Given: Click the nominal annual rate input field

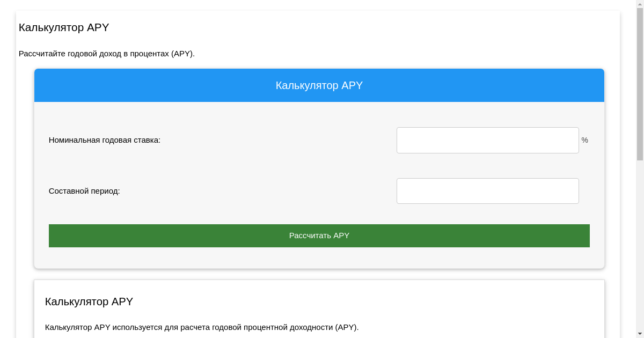Looking at the screenshot, I should click(487, 140).
